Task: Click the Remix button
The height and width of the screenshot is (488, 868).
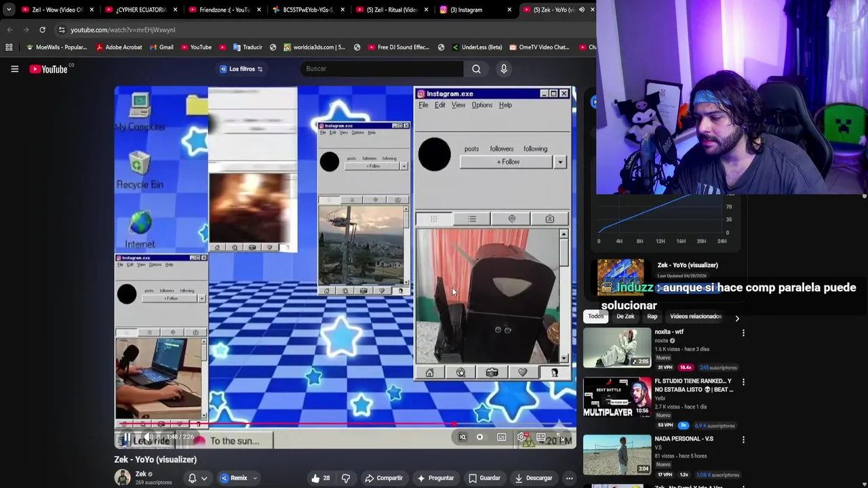Action: pos(234,478)
